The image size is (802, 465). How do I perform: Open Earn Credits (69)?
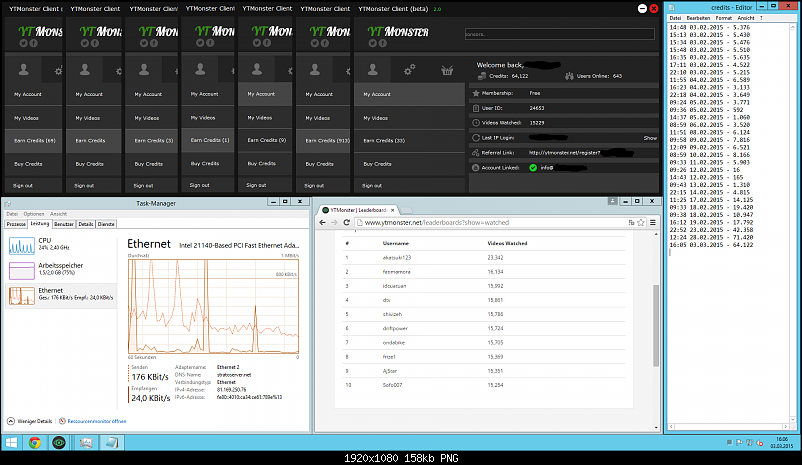click(34, 141)
